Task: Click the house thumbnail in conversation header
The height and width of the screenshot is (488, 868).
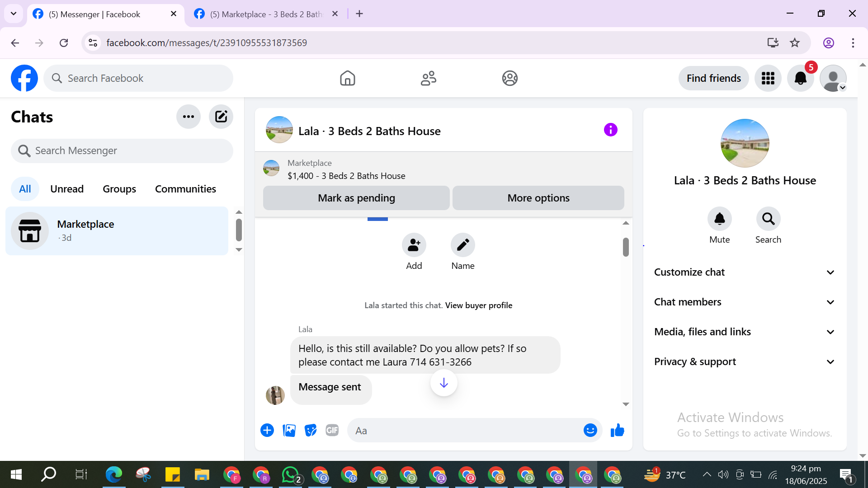Action: (x=279, y=130)
